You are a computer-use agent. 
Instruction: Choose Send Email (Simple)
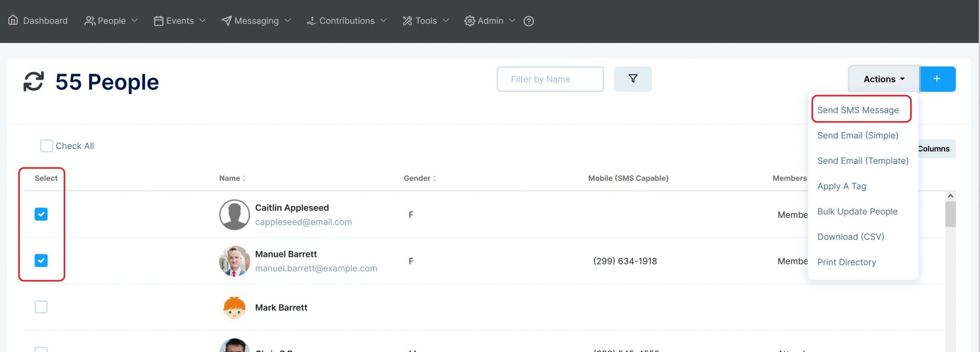click(x=857, y=135)
